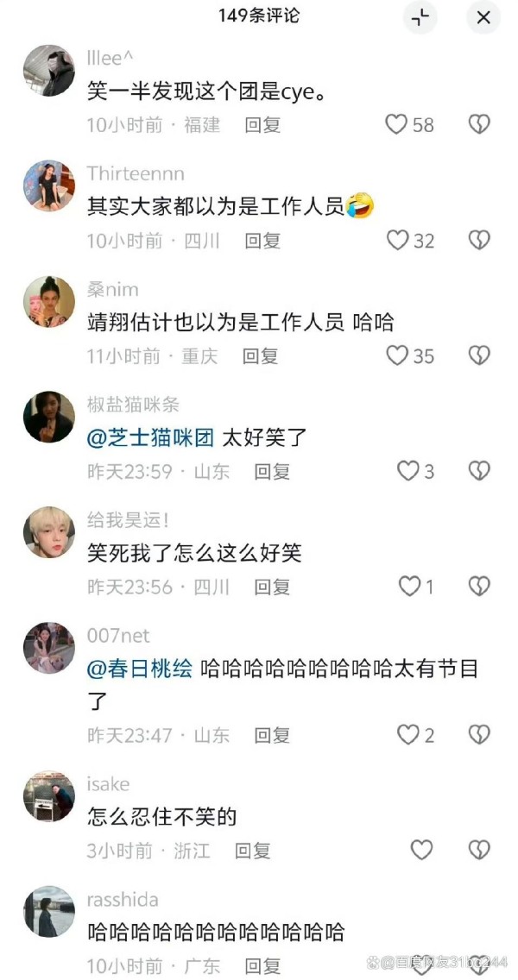The image size is (518, 980).
Task: Tap the heart on 椒盐猫咪条's comment
Action: click(x=407, y=471)
